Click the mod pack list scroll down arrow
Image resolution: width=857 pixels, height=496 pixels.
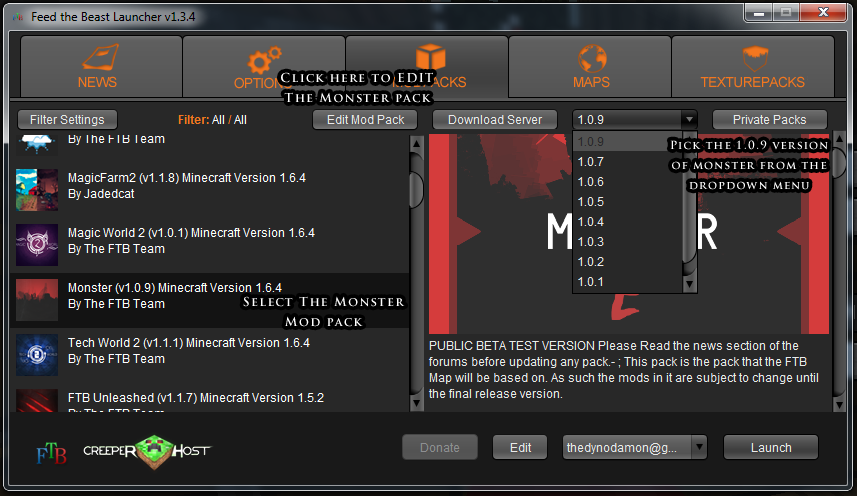(x=416, y=404)
